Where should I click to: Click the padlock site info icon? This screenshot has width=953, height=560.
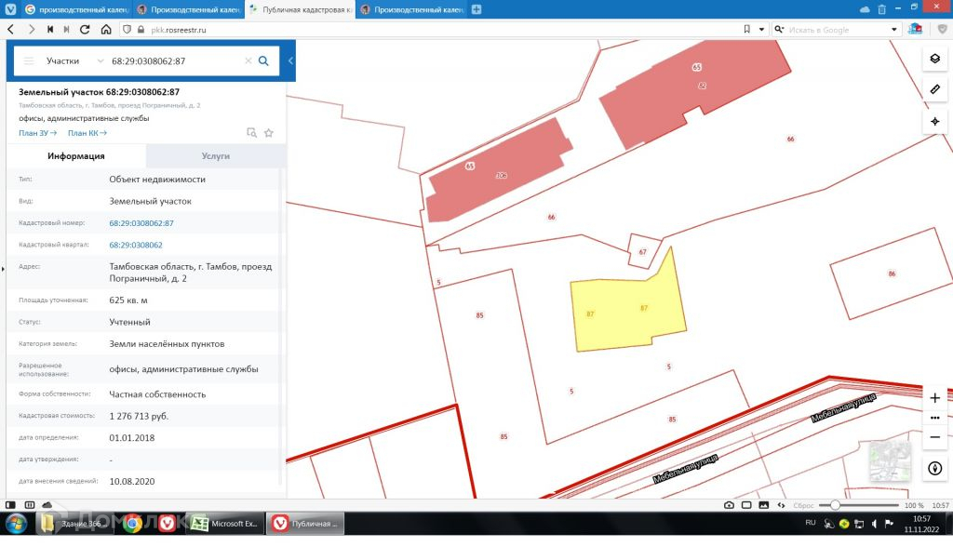(x=141, y=29)
